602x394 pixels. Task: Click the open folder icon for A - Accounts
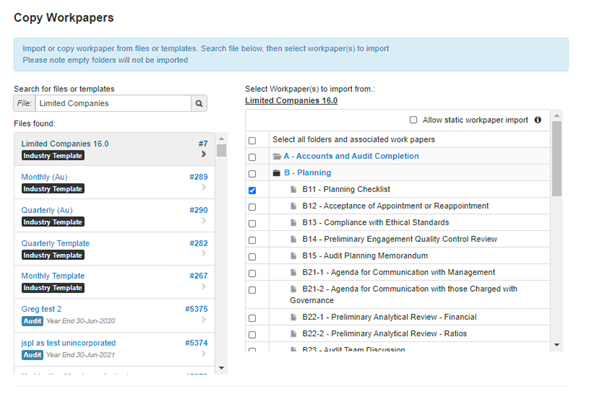pyautogui.click(x=277, y=156)
